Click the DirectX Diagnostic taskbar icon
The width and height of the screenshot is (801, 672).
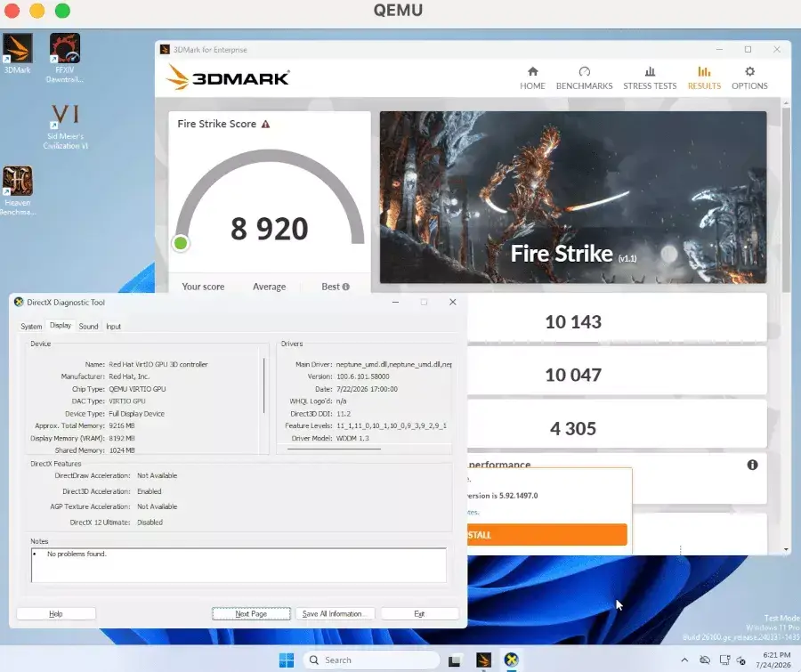(512, 660)
